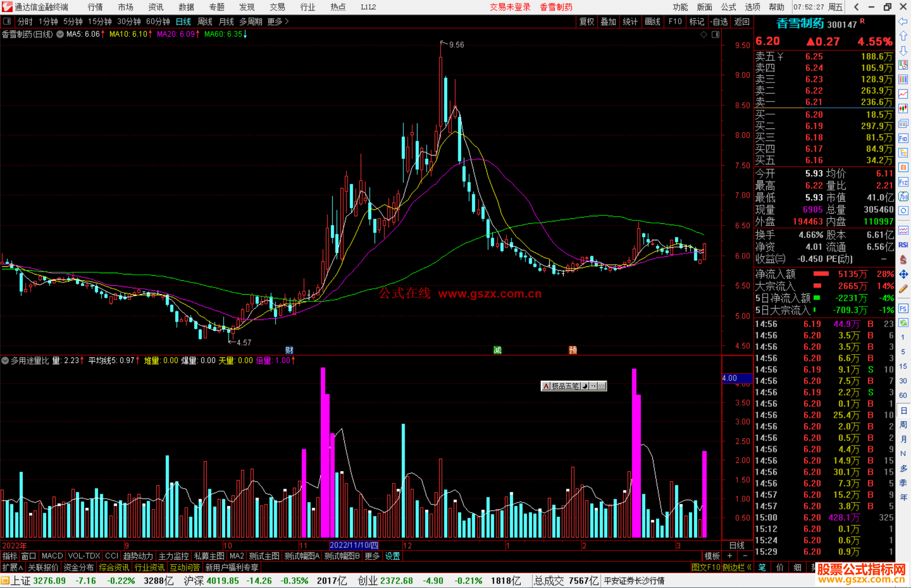The image size is (911, 588).
Task: Open the intraday line chart icon in the sidebar
Action: (903, 94)
